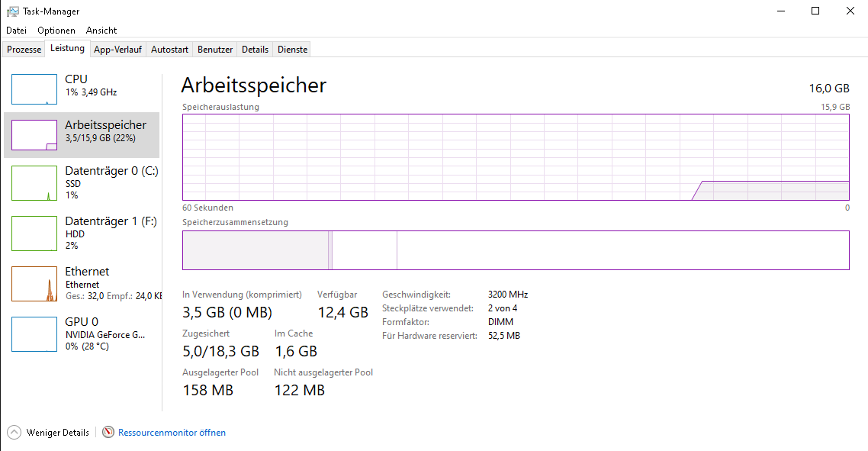Switch to the Prozesse tab

click(24, 50)
